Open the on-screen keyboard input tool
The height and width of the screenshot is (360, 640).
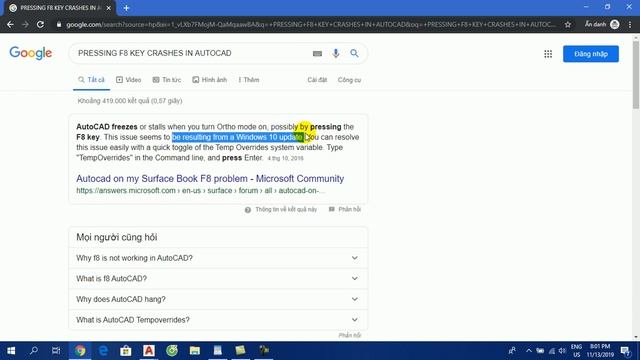pyautogui.click(x=317, y=53)
